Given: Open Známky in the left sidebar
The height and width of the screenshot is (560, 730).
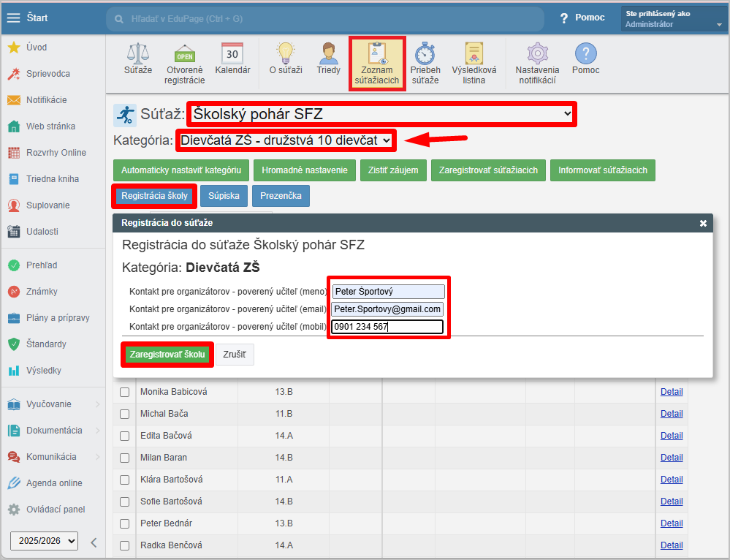Looking at the screenshot, I should pos(42,292).
